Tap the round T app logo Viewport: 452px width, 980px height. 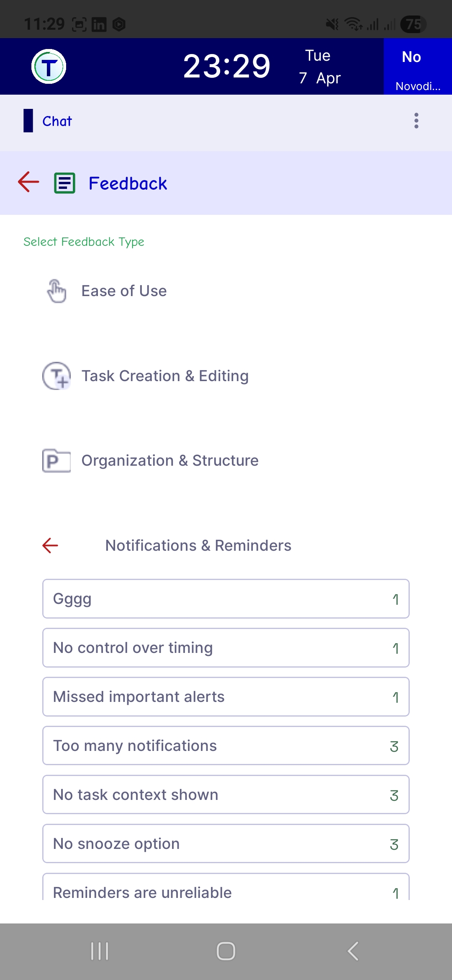(49, 67)
